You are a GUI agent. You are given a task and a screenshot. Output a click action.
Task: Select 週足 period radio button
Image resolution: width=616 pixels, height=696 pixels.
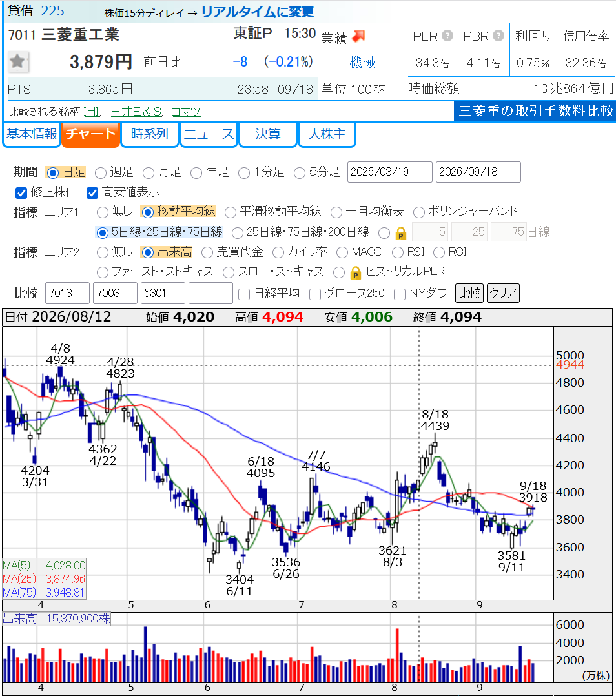pos(101,172)
